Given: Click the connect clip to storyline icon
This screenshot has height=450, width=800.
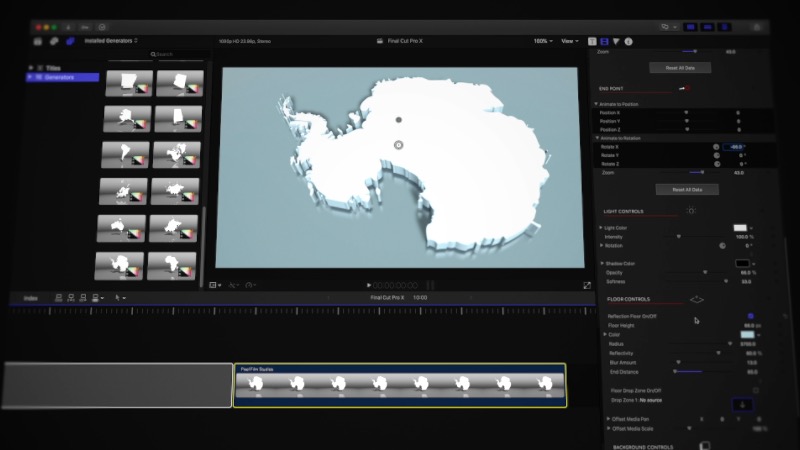Looking at the screenshot, I should coord(59,297).
